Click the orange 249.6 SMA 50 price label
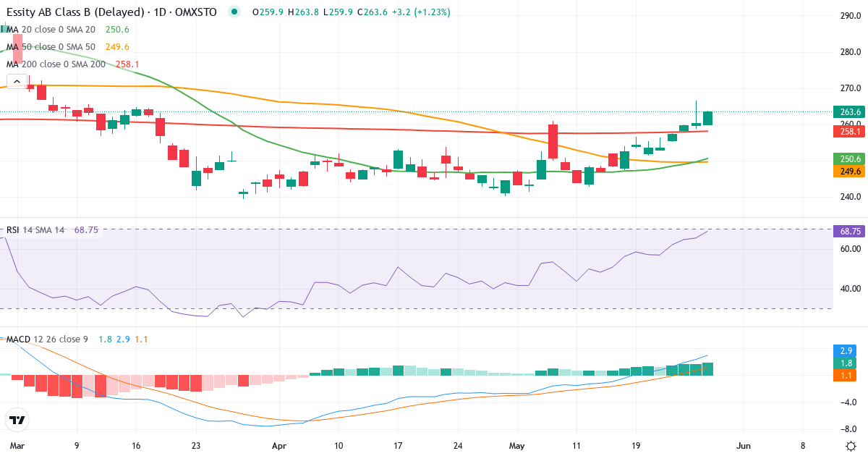Image resolution: width=868 pixels, height=456 pixels. tap(850, 172)
